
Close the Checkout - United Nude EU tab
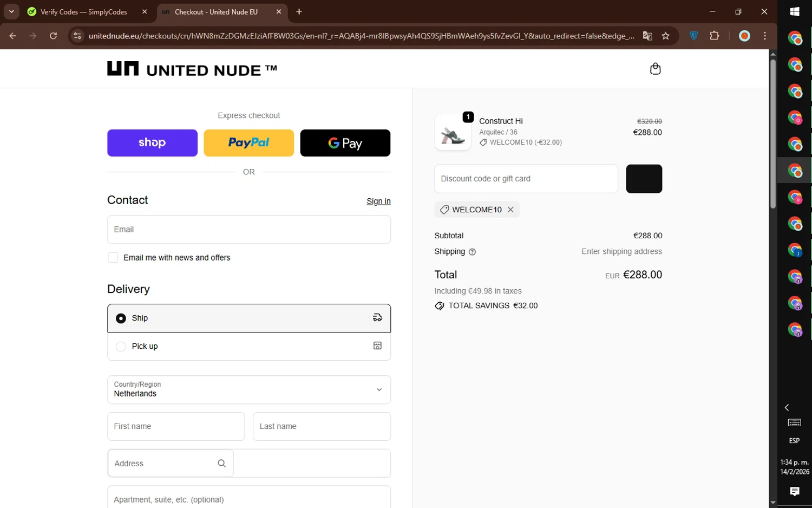point(279,11)
